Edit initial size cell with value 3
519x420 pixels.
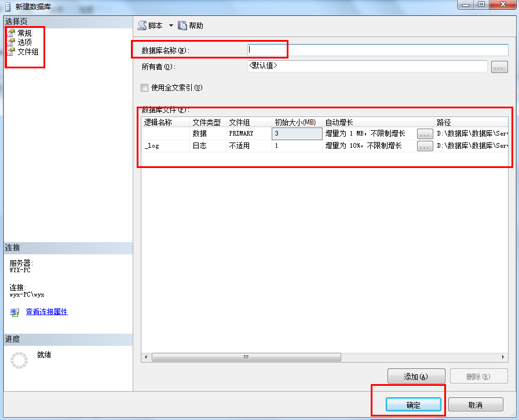(297, 133)
